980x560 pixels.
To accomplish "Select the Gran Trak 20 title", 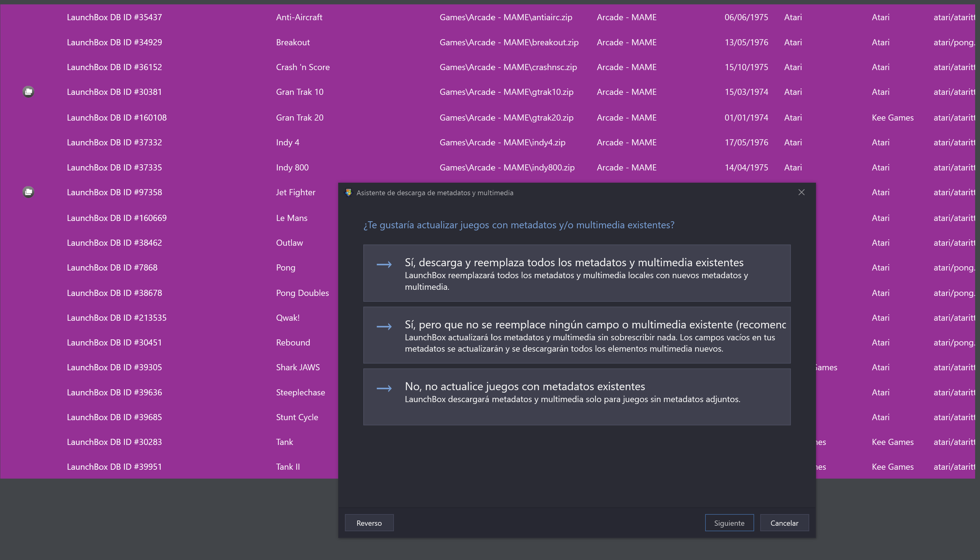I will 300,118.
